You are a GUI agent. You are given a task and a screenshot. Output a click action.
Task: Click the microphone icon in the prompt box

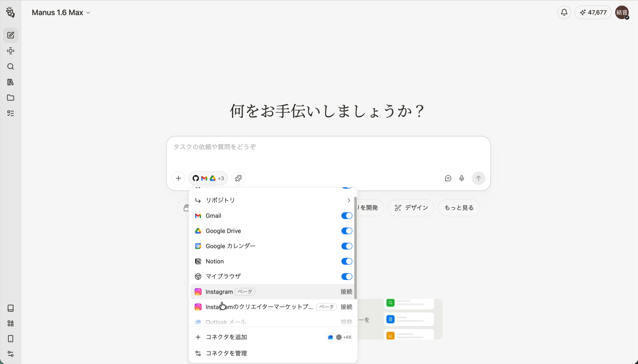461,178
